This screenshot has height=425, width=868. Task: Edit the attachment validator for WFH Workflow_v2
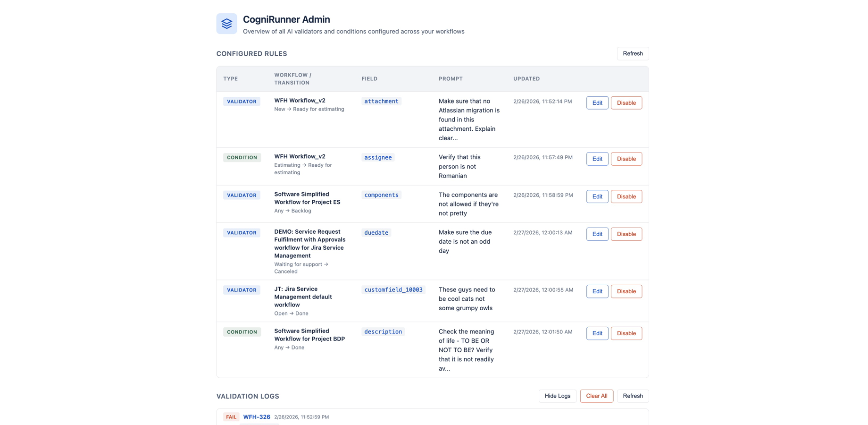point(597,102)
